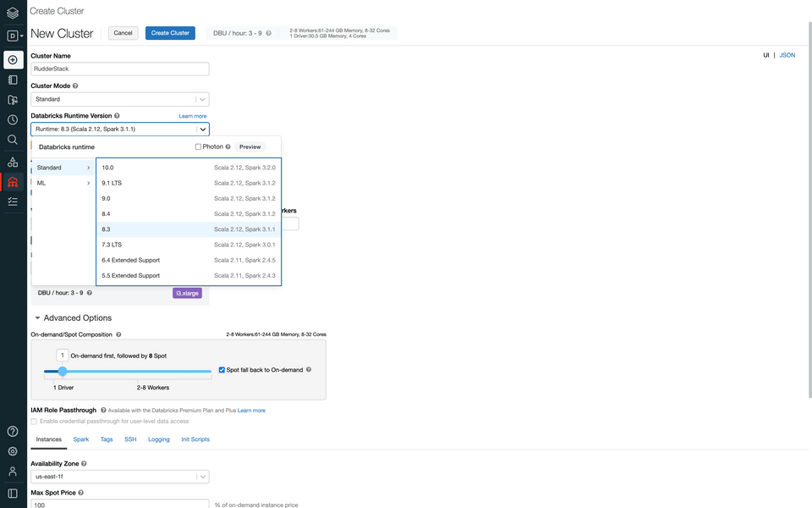Open the Cluster Mode dropdown

tap(119, 99)
